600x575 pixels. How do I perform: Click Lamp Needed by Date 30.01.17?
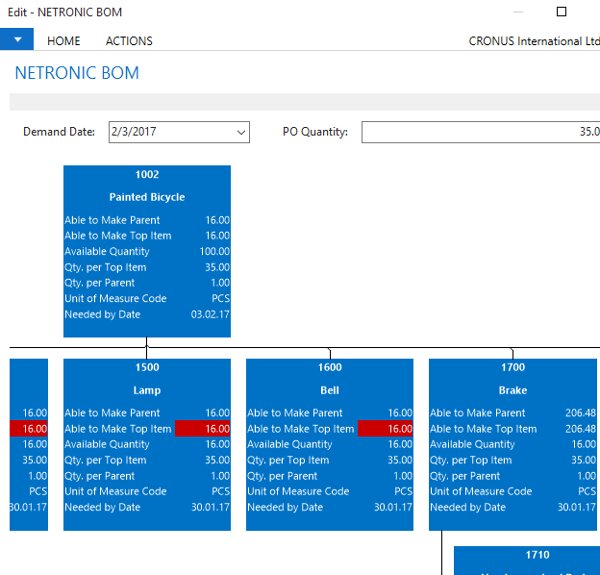210,508
